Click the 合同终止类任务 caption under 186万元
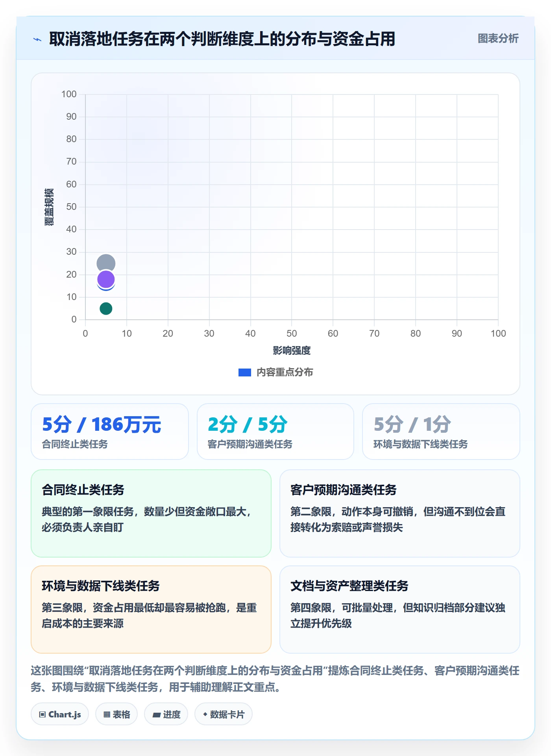The image size is (551, 756). coord(75,444)
